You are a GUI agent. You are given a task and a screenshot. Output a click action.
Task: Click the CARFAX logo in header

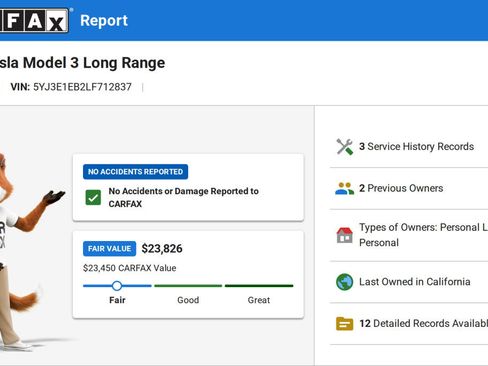coord(34,21)
